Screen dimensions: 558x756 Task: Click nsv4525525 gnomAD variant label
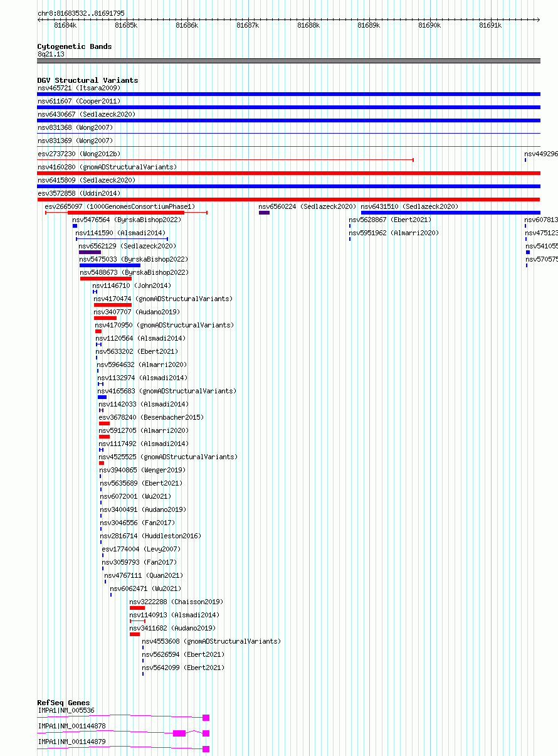(168, 457)
